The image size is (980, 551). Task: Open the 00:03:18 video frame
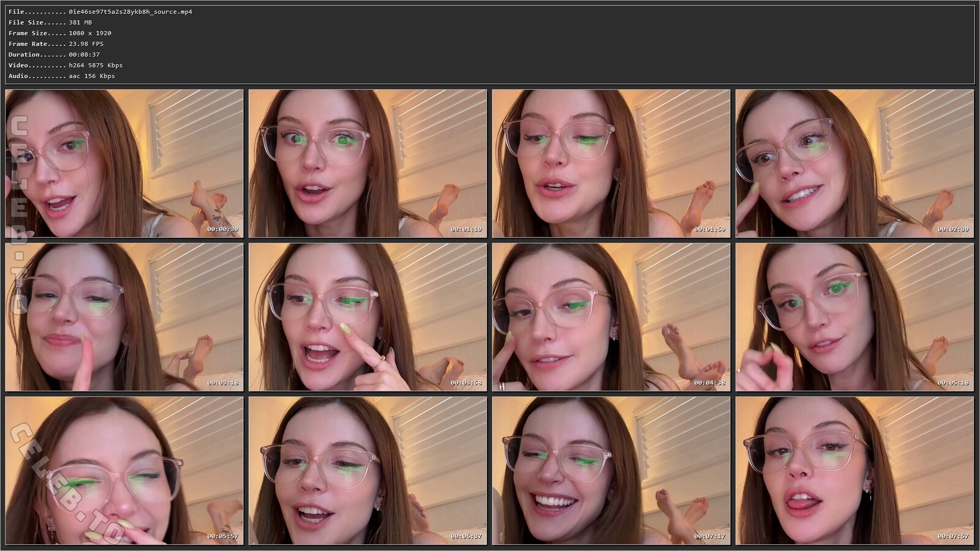(x=124, y=317)
